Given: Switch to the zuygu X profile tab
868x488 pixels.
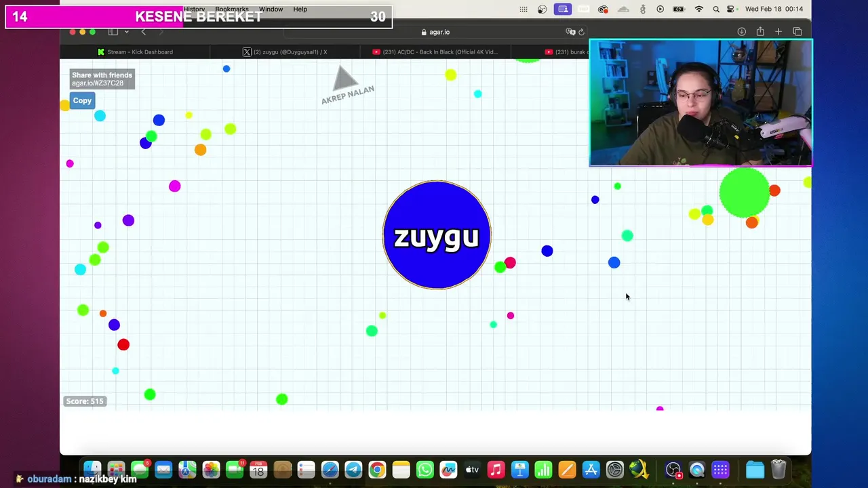Looking at the screenshot, I should 285,52.
